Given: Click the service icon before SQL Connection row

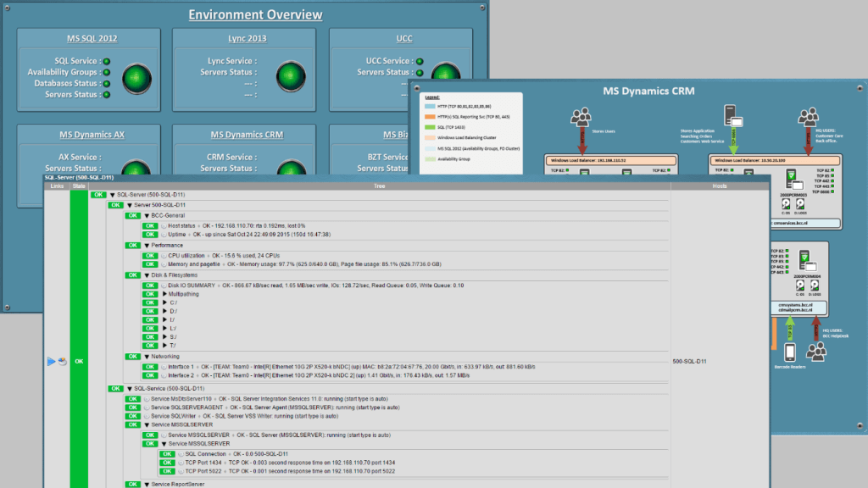Looking at the screenshot, I should 181,454.
